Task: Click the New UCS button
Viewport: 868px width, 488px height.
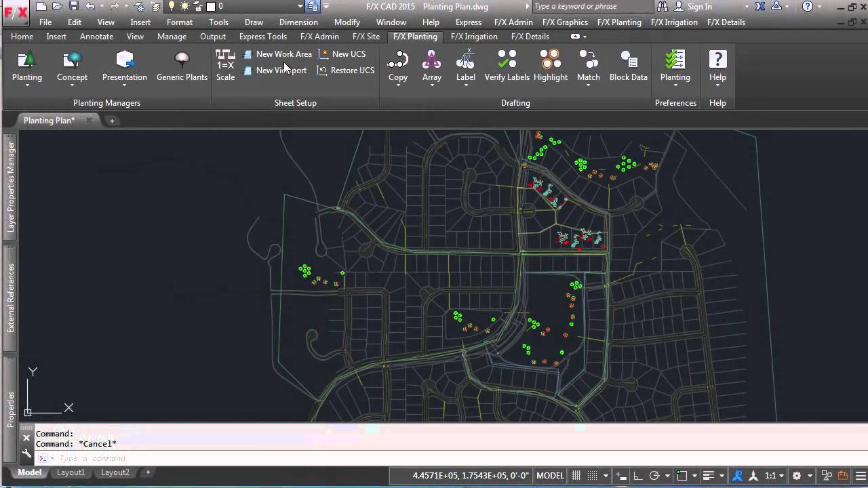Action: 342,54
